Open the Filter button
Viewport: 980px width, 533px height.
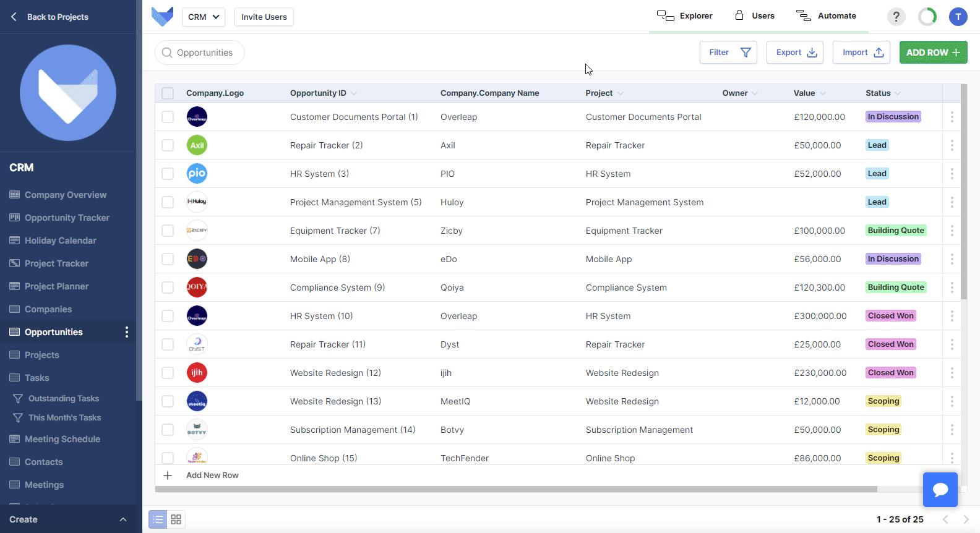pos(729,53)
